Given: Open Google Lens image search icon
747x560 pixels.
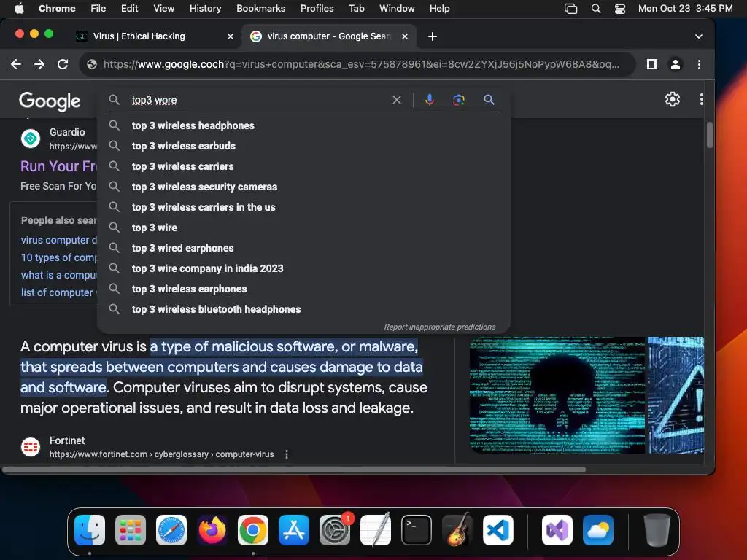Looking at the screenshot, I should point(458,100).
